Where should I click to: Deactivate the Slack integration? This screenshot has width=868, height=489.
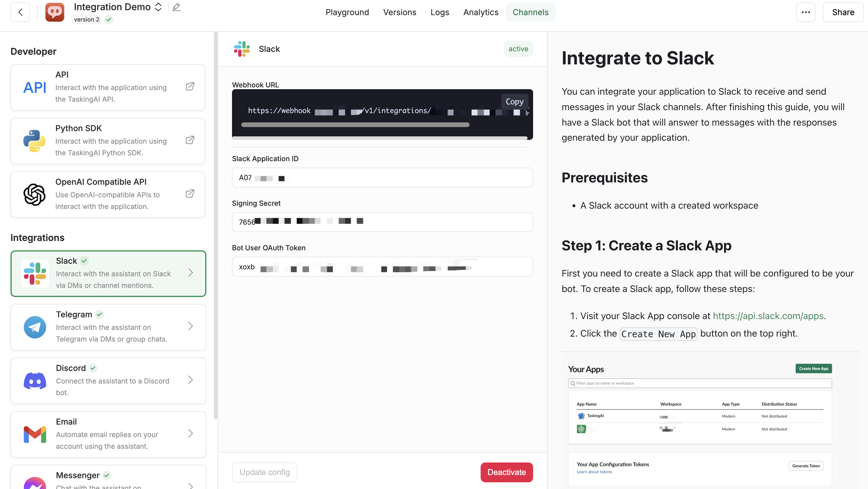tap(507, 472)
